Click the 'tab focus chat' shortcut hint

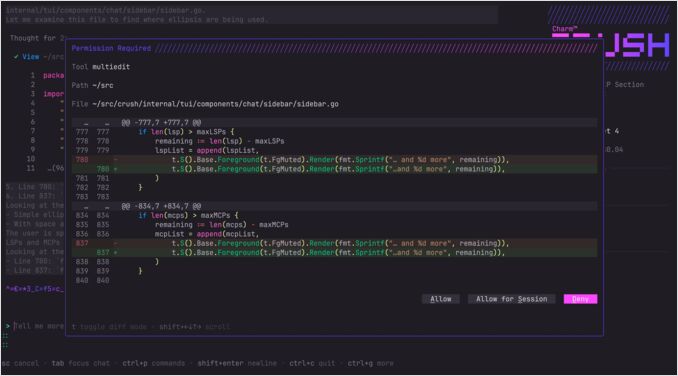pyautogui.click(x=81, y=363)
